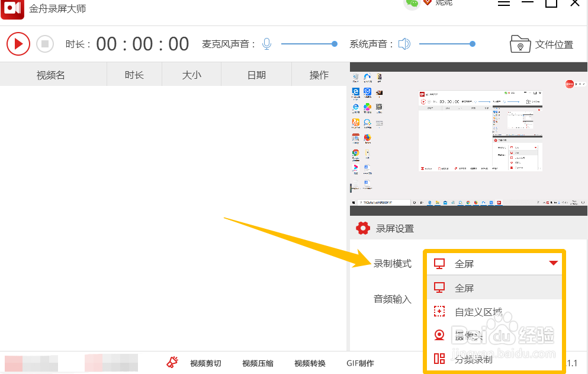This screenshot has height=374, width=588.
Task: Click the webcam icon beside 摄像头
Action: [439, 335]
